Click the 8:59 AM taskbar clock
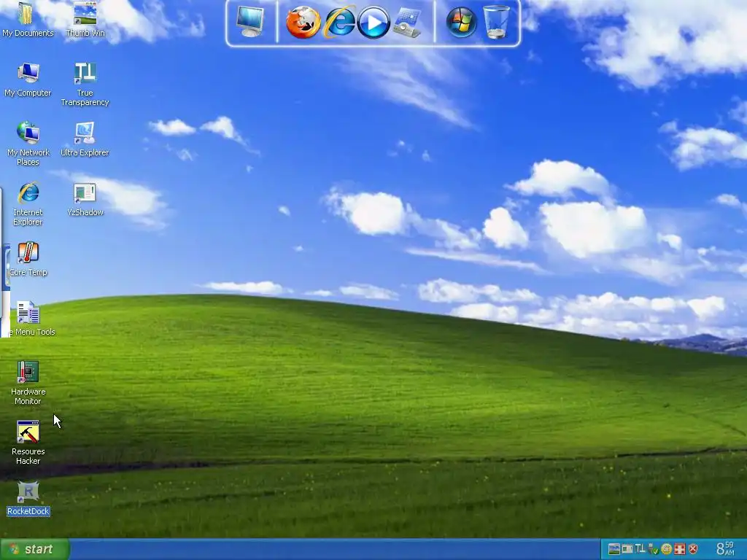The image size is (747, 560). pos(725,549)
